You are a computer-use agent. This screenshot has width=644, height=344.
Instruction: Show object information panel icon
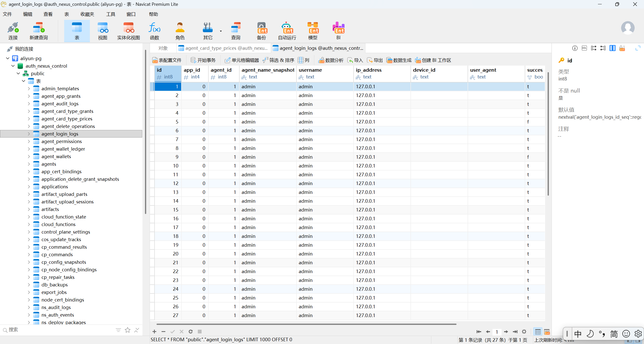pos(575,48)
